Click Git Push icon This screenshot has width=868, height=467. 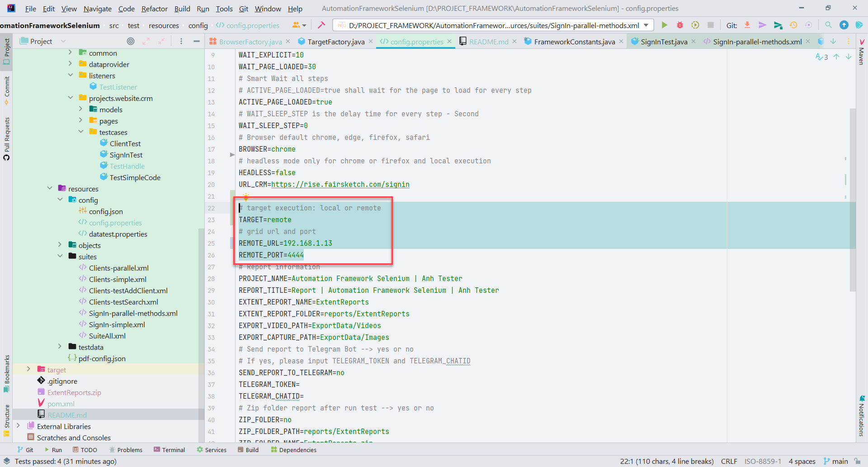pyautogui.click(x=778, y=25)
